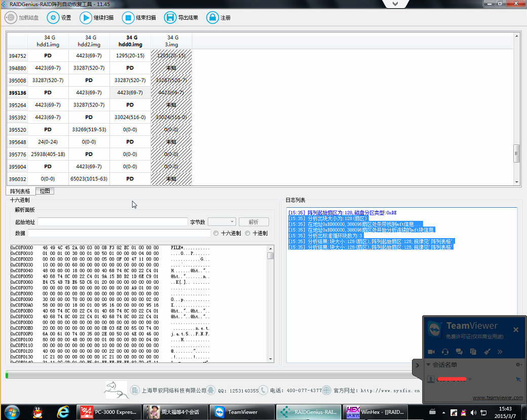The height and width of the screenshot is (420, 527).
Task: Select hdd1.img column header
Action: tap(48, 41)
